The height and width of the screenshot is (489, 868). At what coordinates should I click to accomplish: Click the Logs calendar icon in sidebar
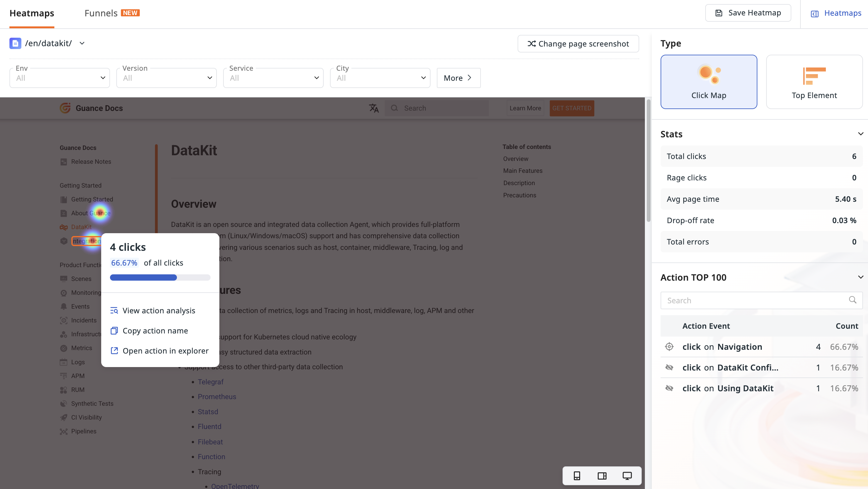(x=64, y=362)
